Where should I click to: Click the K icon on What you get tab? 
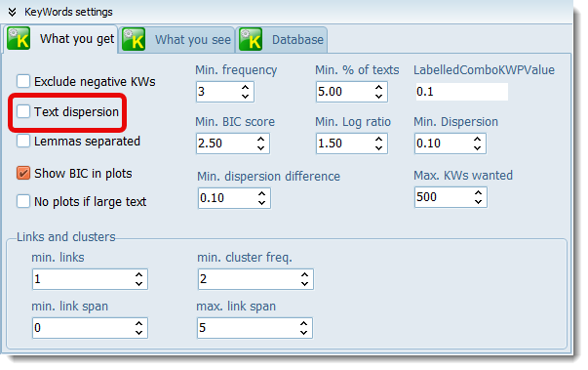pos(19,38)
